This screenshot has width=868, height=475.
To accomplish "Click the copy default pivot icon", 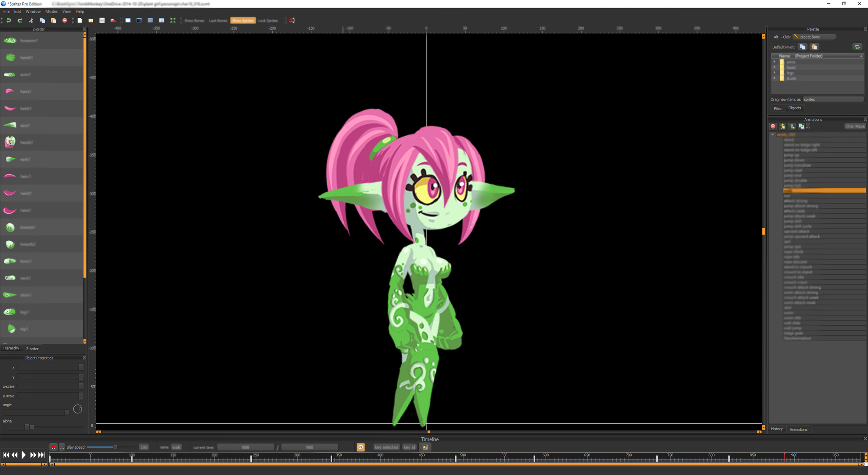I will (802, 47).
